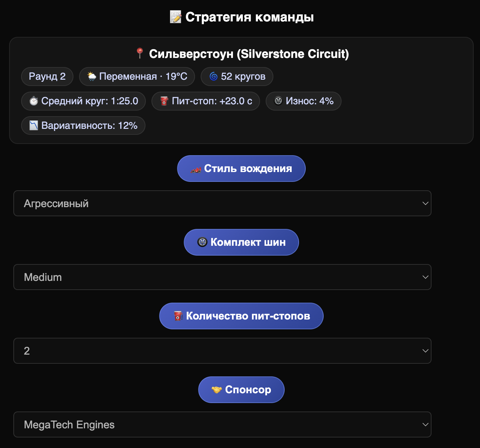Click the tire icon on Комплект шин button
Screen dimensions: 480x448
[x=202, y=242]
